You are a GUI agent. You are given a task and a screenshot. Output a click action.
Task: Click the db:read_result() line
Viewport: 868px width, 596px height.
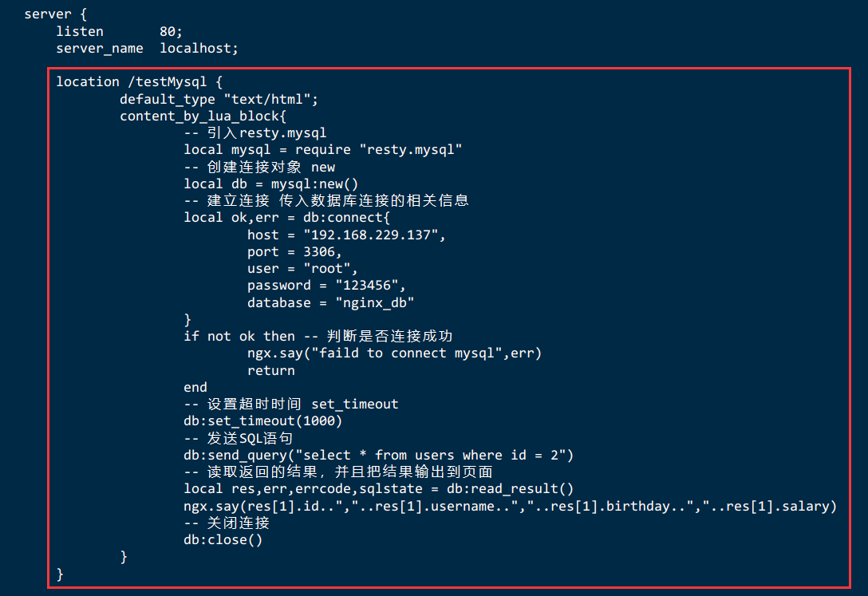378,488
